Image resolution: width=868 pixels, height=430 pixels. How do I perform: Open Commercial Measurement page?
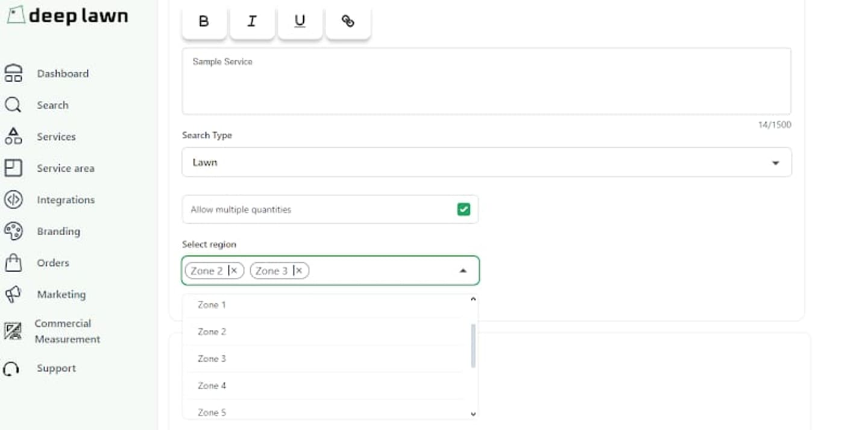68,331
